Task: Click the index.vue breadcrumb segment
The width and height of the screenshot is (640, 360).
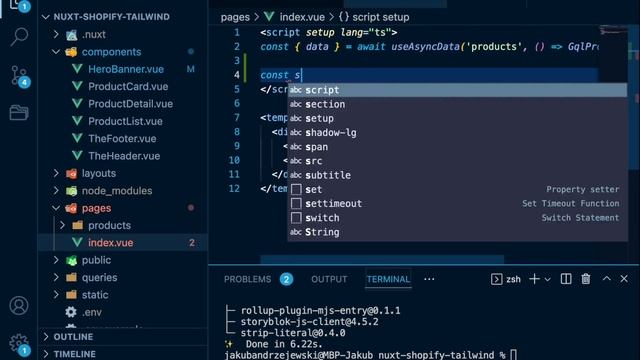Action: coord(302,17)
